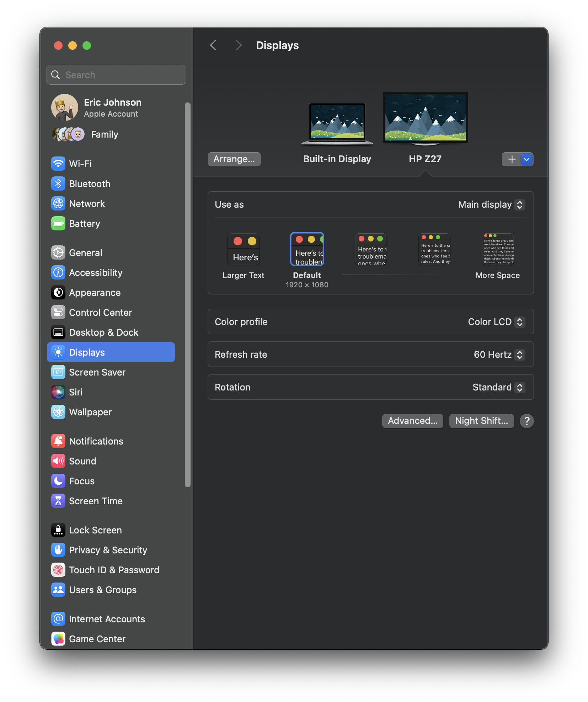This screenshot has height=702, width=588.
Task: Select the Built-in Display thumbnail
Action: (x=337, y=123)
